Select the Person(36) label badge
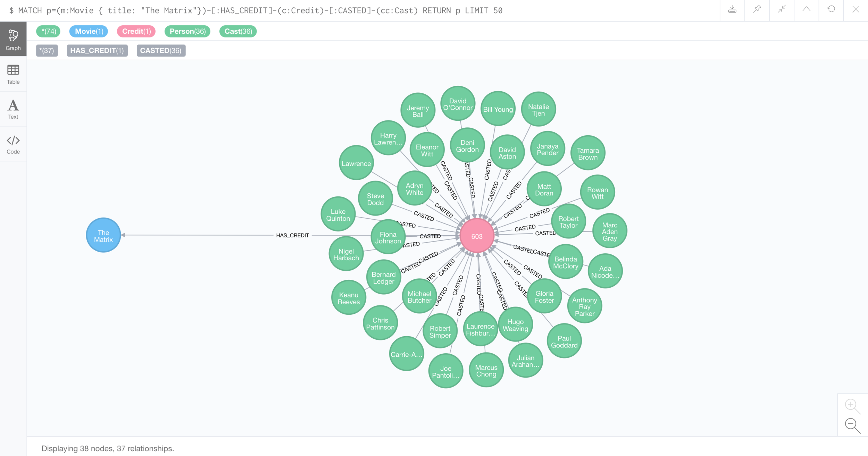 (x=187, y=31)
